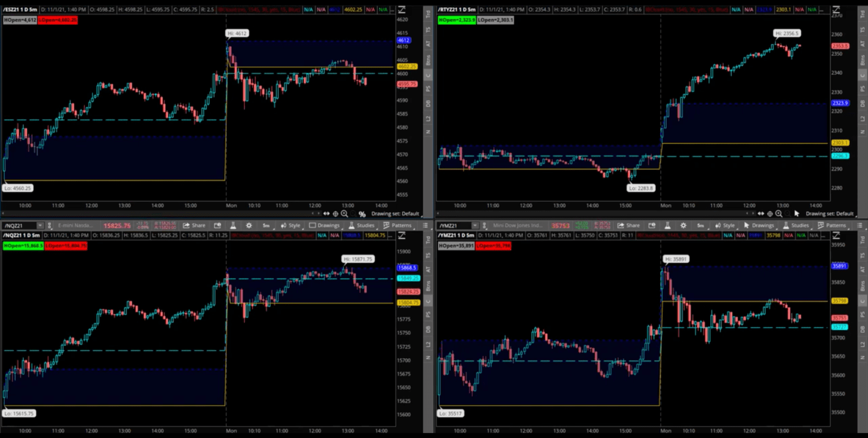
Task: Click the percent icon under /ES chart
Action: 362,214
